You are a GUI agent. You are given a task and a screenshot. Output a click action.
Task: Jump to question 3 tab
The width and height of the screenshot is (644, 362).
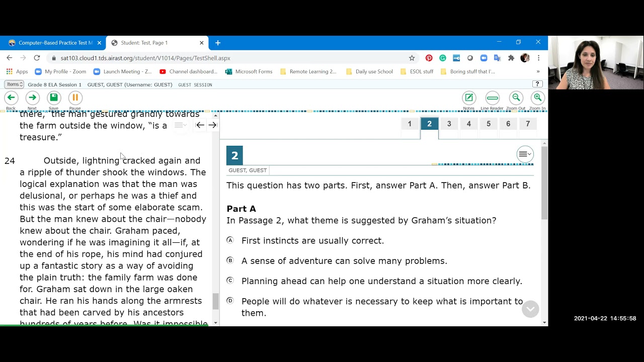coord(449,124)
